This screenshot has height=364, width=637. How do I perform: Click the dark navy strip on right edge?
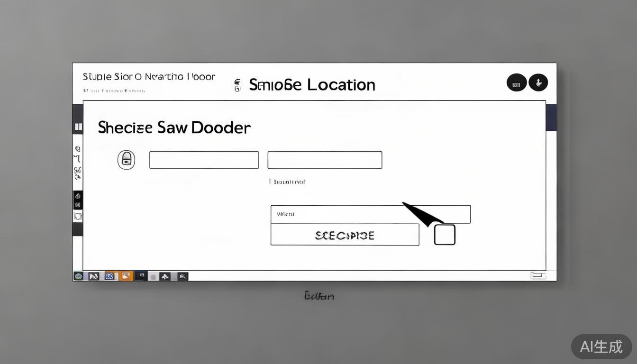click(551, 118)
